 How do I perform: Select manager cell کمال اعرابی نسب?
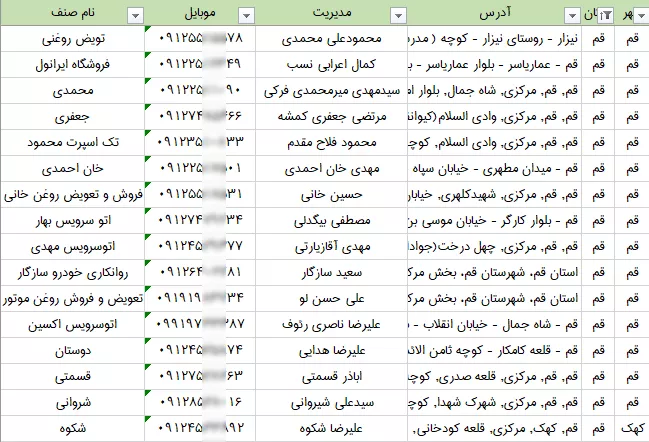(x=331, y=65)
